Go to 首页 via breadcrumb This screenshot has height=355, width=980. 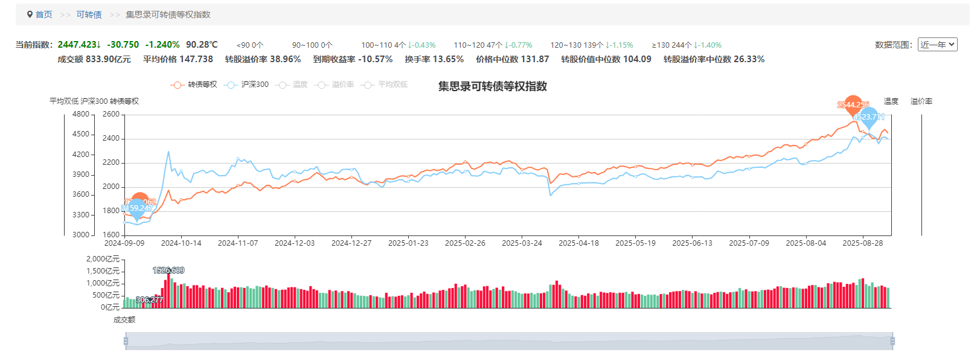click(44, 14)
